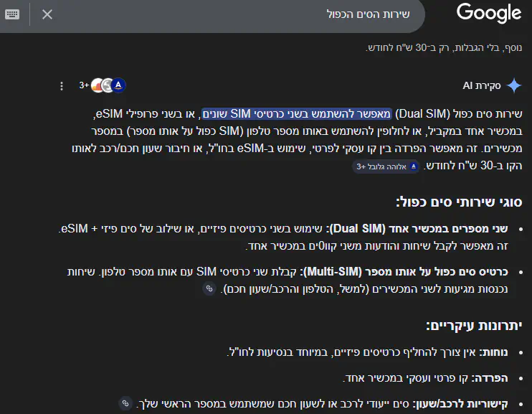The height and width of the screenshot is (414, 532).
Task: Click the Alpha avatar icon in sources
Action: (119, 86)
